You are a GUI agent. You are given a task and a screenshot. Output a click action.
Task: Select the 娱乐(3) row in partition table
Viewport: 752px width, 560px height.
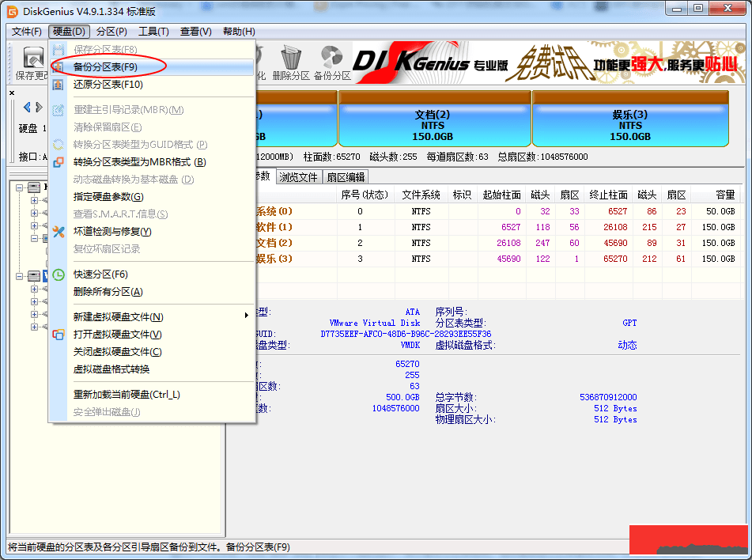(x=497, y=259)
